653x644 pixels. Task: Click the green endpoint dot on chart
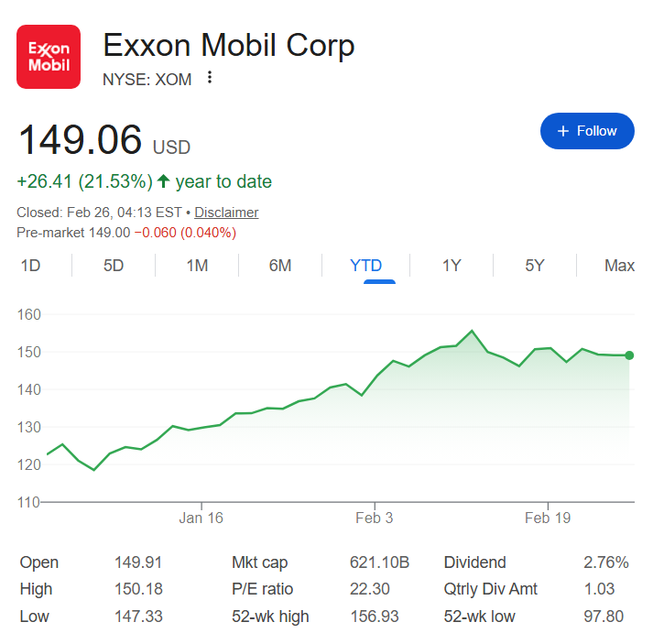click(x=629, y=355)
